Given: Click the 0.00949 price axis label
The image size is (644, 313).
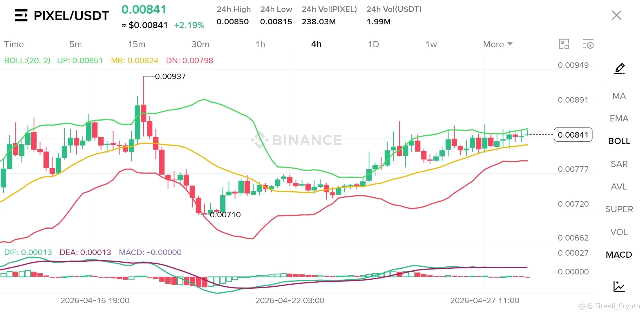Looking at the screenshot, I should click(573, 65).
